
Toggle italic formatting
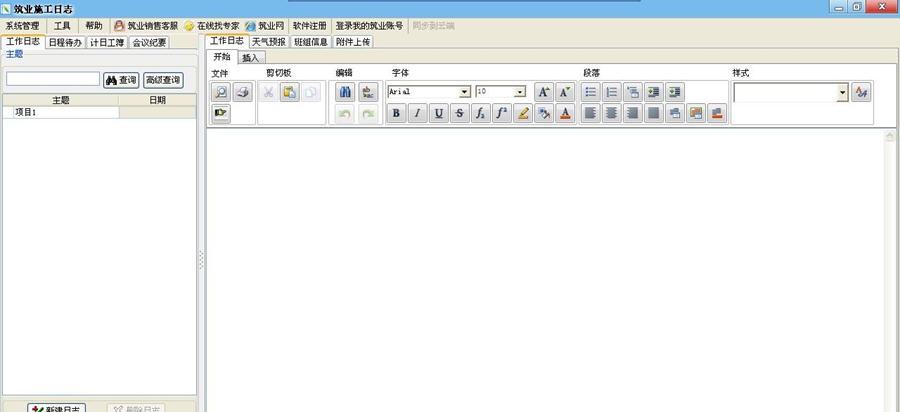click(417, 113)
